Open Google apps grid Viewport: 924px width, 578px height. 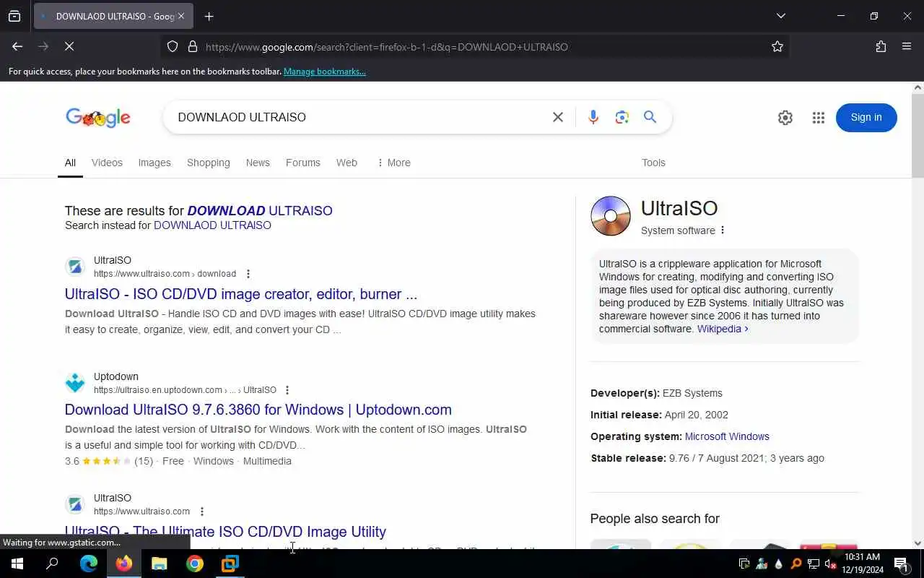tap(818, 118)
